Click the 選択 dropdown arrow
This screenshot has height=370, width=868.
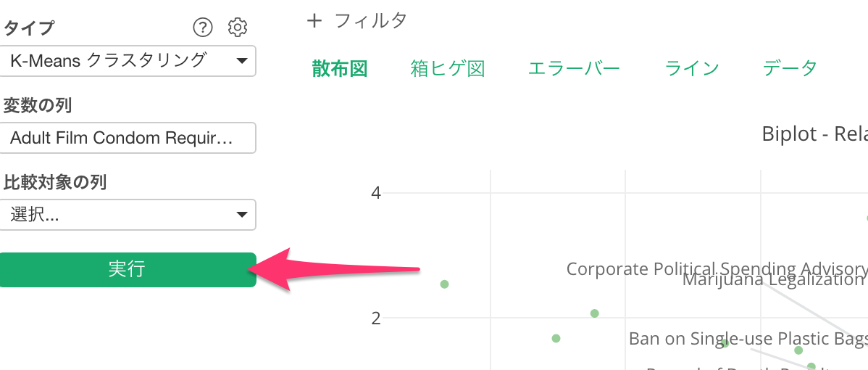point(241,215)
